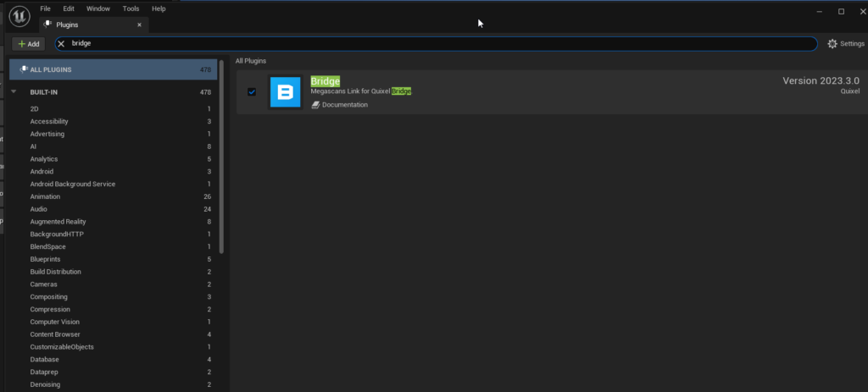This screenshot has width=868, height=392.
Task: Open the Window menu
Action: tap(98, 8)
